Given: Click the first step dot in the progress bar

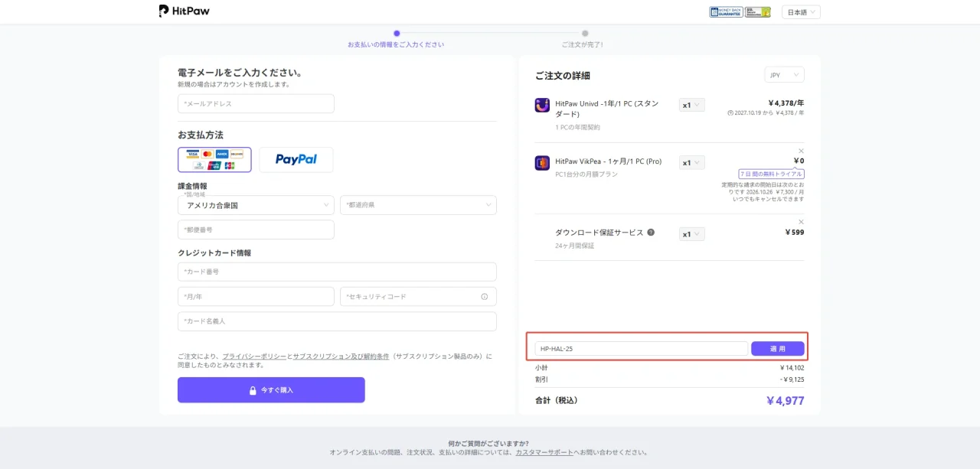Looking at the screenshot, I should pos(397,33).
